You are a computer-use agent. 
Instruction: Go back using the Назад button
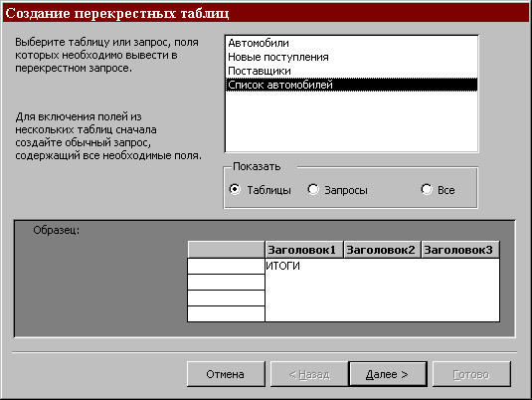point(309,374)
